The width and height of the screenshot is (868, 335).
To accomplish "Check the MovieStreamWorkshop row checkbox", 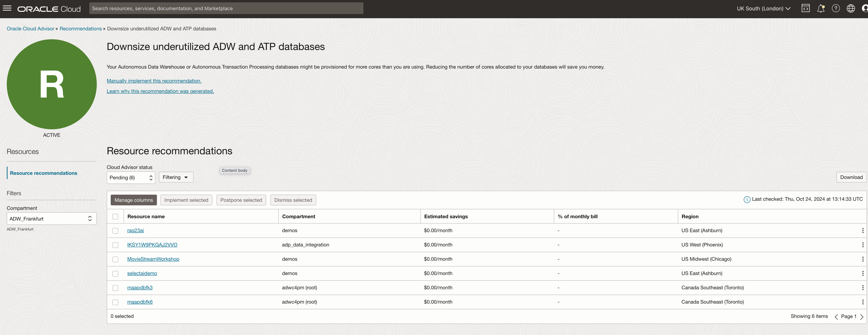I will [x=115, y=259].
